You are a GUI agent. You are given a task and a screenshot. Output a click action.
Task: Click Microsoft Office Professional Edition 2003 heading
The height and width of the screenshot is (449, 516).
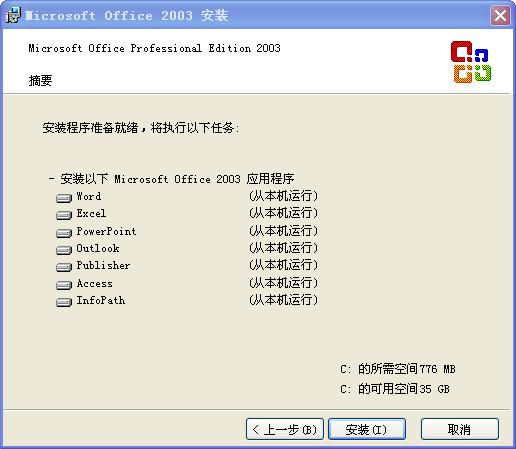[x=154, y=48]
